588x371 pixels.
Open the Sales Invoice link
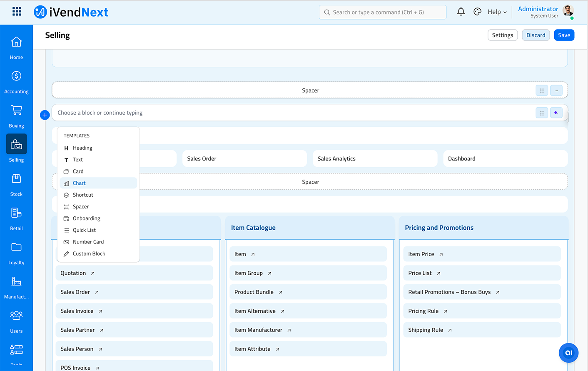pyautogui.click(x=134, y=311)
